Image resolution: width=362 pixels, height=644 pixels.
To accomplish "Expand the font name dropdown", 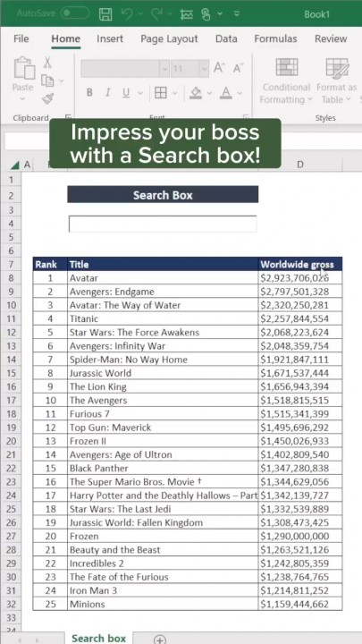I will pyautogui.click(x=164, y=69).
